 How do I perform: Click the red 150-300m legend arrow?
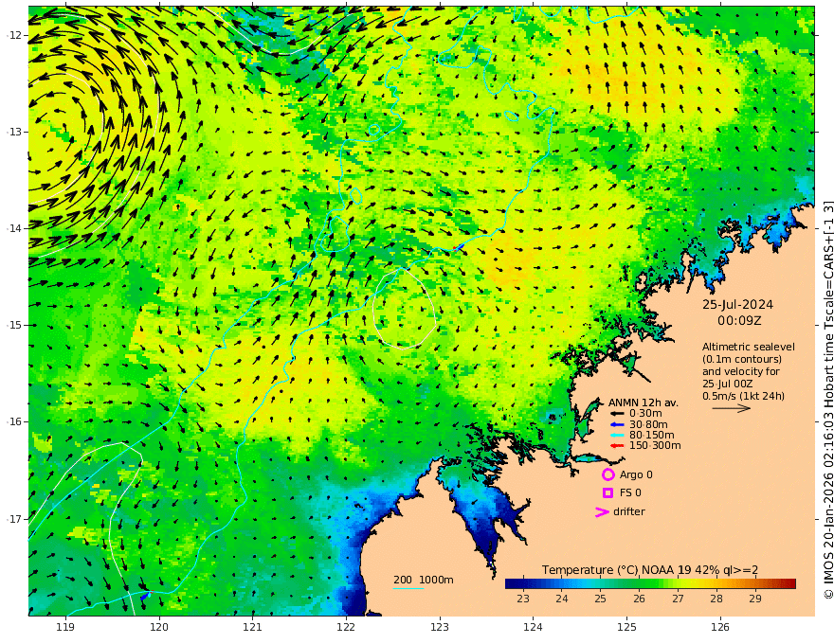617,446
